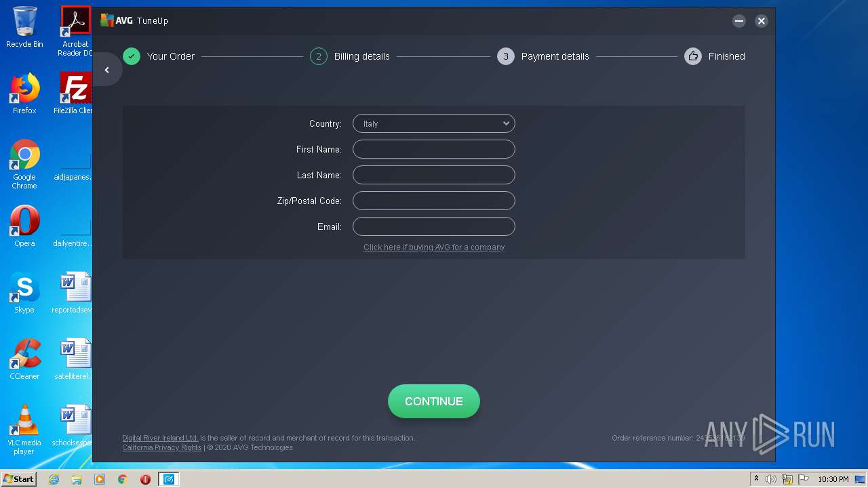
Task: Open Digital River Ireland Ltd. link
Action: [160, 438]
